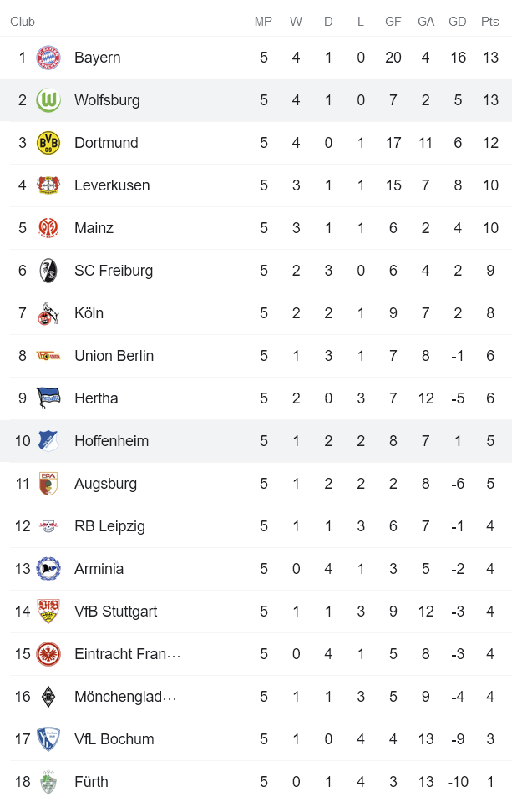Click the Mainz 05 crest

point(48,228)
